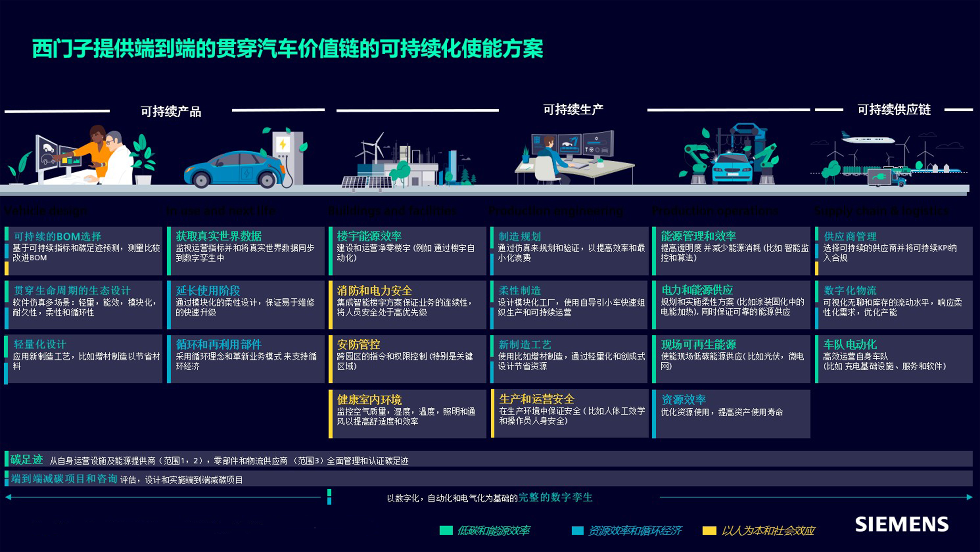Select the 可持续生产 section heading

click(x=573, y=110)
